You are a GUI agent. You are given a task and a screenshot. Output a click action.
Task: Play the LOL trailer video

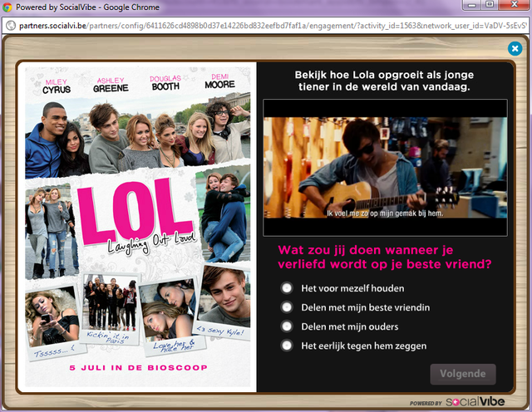(385, 168)
